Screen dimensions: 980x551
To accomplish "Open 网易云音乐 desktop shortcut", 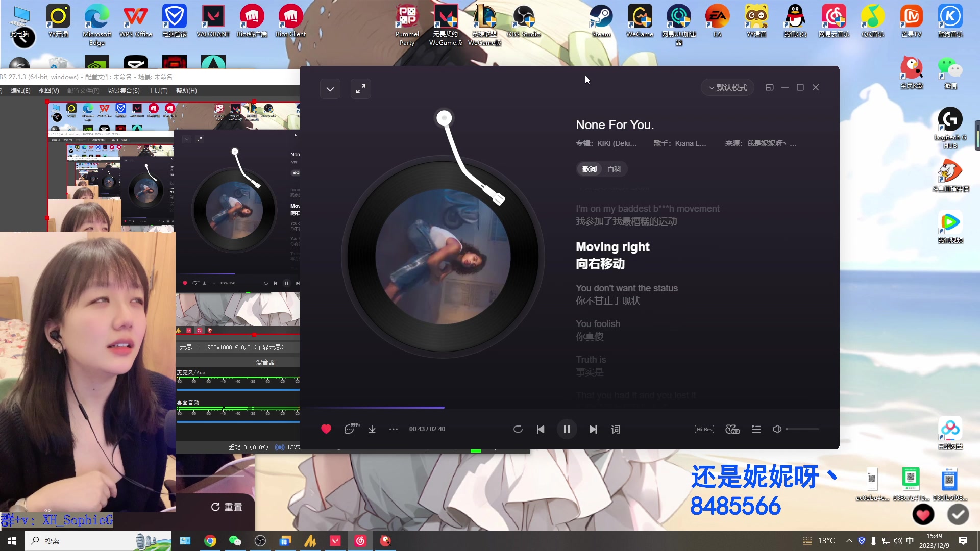I will click(x=834, y=21).
